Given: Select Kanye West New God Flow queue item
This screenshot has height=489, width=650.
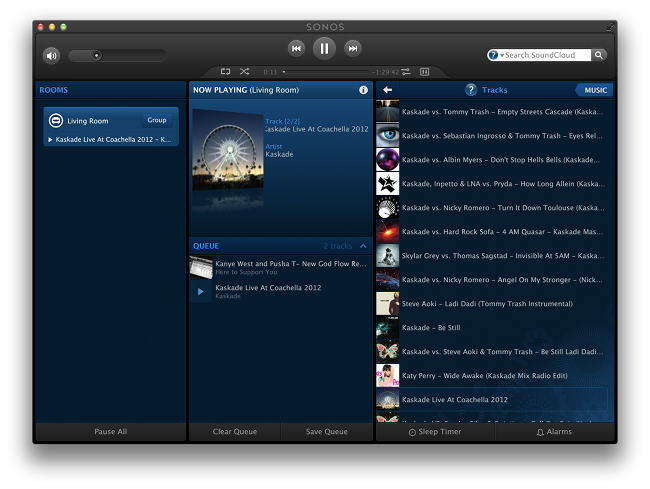Looking at the screenshot, I should pos(281,267).
